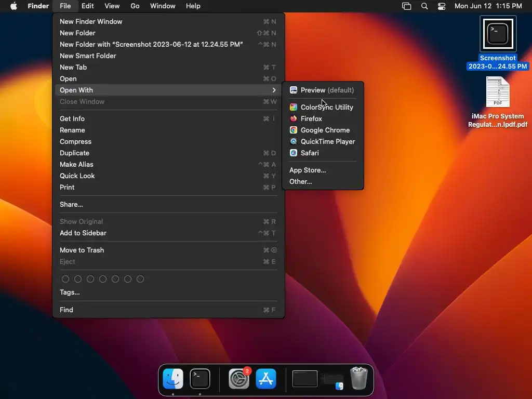
Task: Choose Get Info
Action: [x=168, y=119]
